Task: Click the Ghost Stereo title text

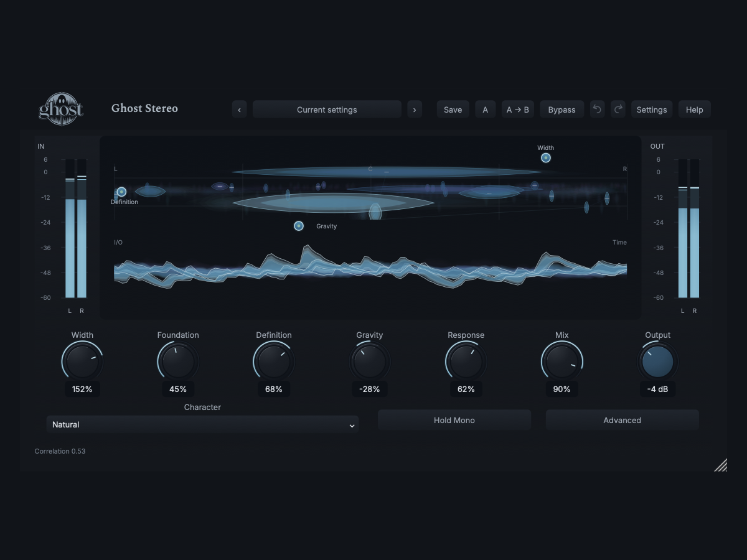Action: pos(144,108)
